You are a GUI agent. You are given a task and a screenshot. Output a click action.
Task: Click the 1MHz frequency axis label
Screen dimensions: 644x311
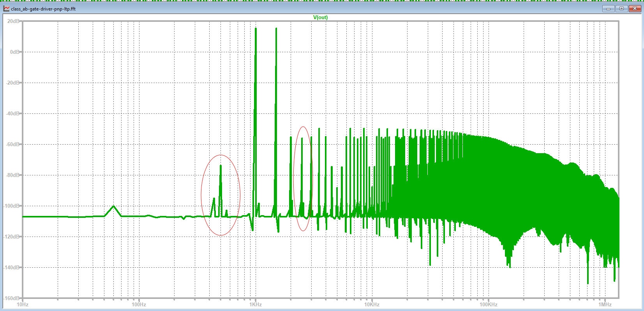605,304
